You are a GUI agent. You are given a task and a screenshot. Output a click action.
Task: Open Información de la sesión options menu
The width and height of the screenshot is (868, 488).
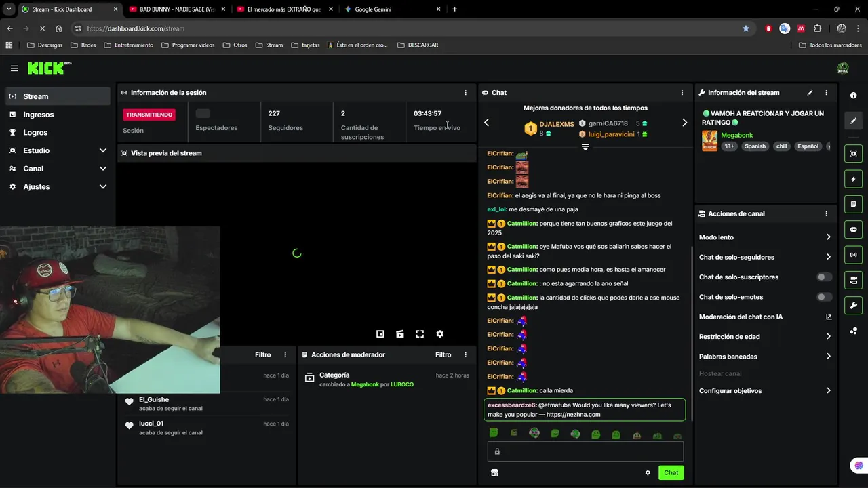465,93
